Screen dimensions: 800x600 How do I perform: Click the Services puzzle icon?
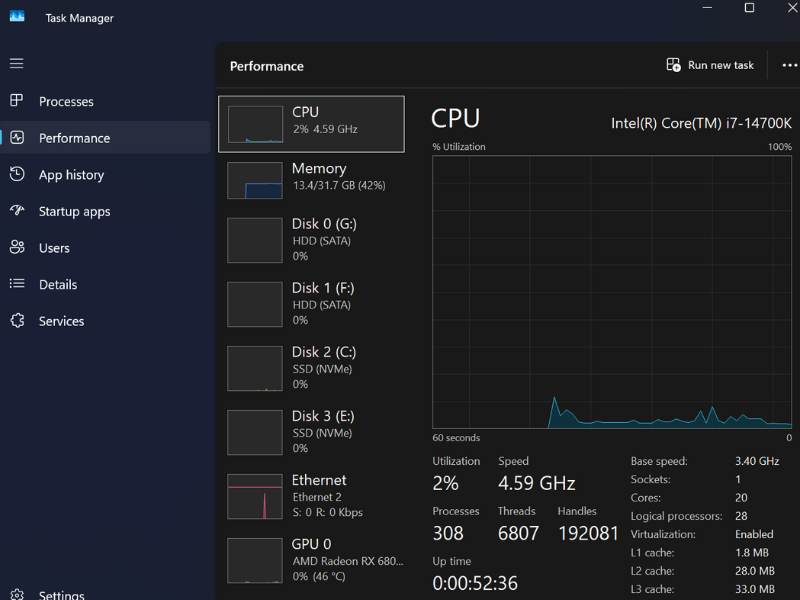tap(17, 321)
